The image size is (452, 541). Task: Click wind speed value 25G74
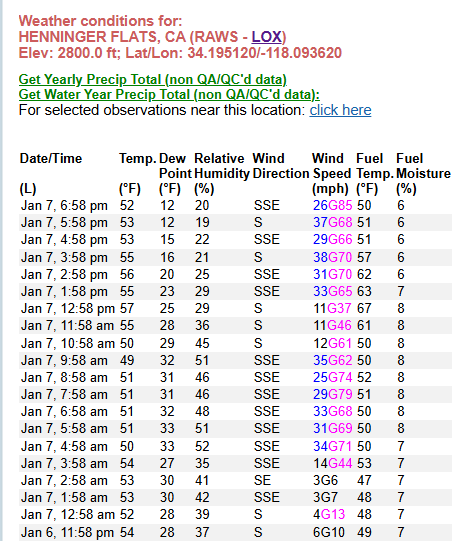333,377
